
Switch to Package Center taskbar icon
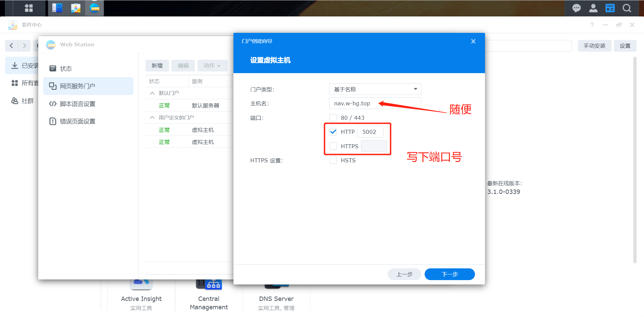tap(76, 8)
